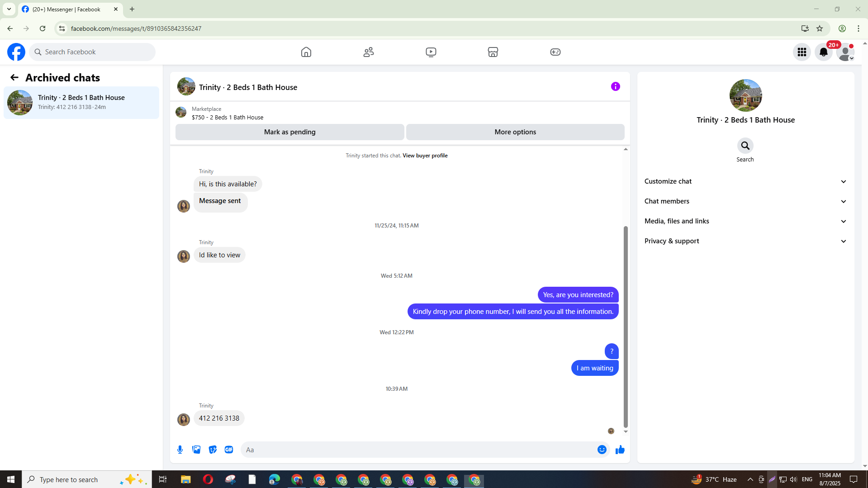
Task: Click the chat header house avatar
Action: (186, 86)
